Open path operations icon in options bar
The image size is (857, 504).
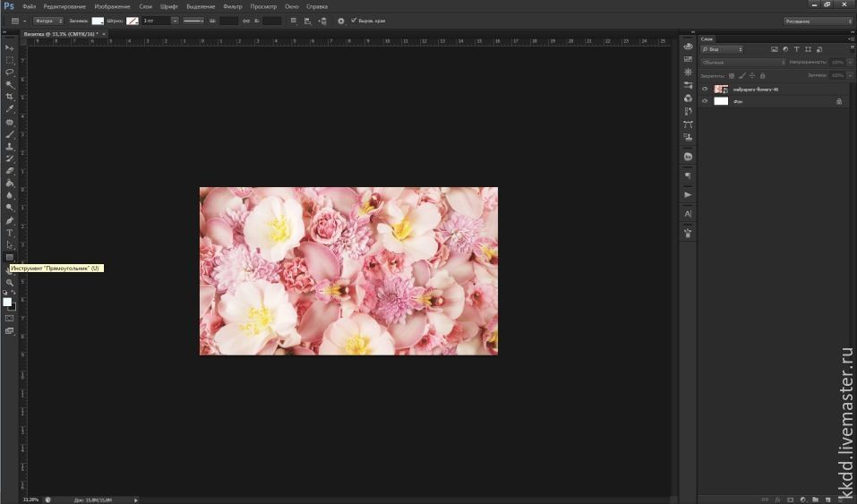click(294, 21)
